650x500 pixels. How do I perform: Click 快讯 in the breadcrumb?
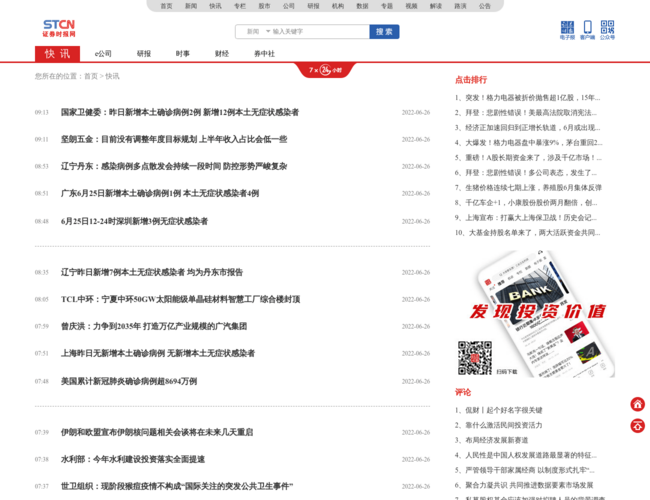(112, 76)
